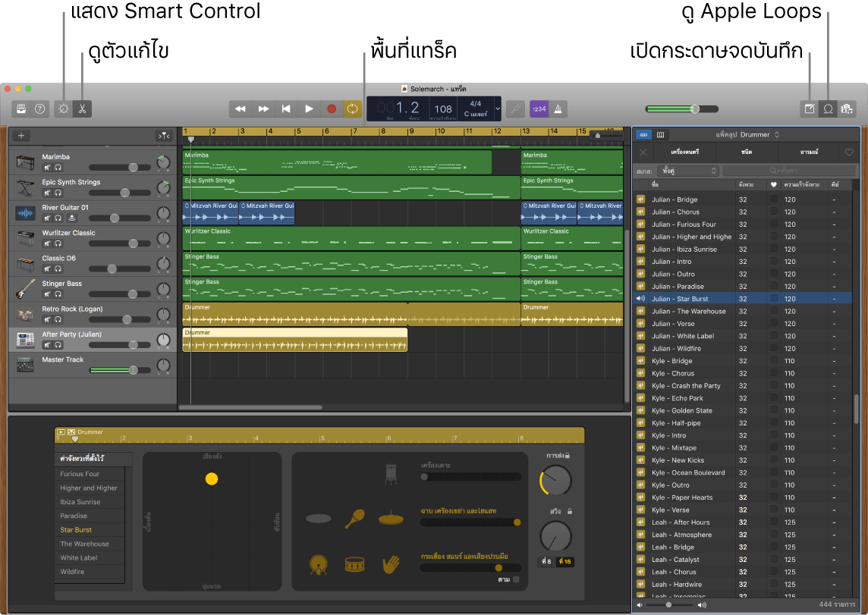Screen dimensions: 868x615
Task: Open Quick Help question mark button
Action: (x=40, y=109)
